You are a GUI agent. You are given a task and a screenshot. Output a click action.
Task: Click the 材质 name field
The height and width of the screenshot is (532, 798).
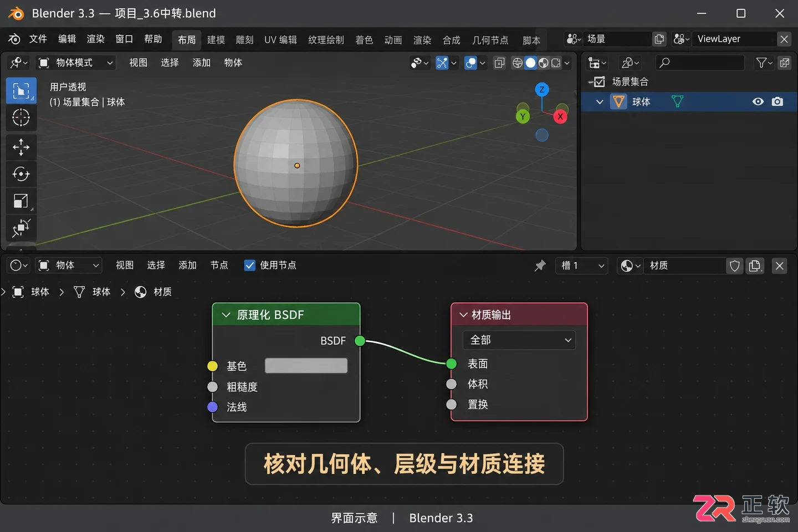point(685,266)
